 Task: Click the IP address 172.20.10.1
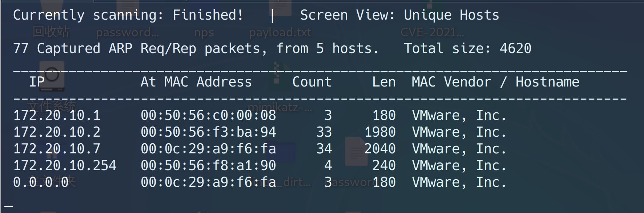pyautogui.click(x=57, y=116)
